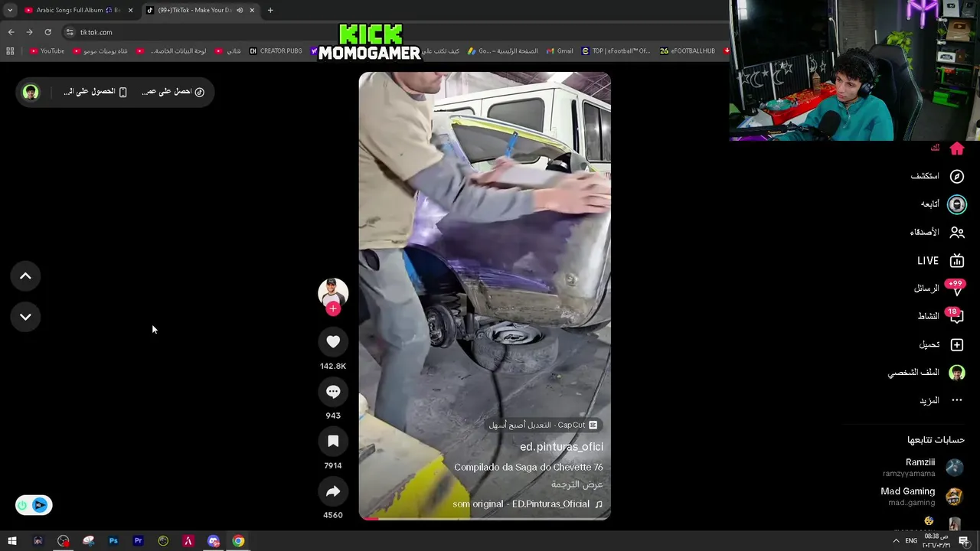980x551 pixels.
Task: Open the creator's profile avatar beside the video
Action: pos(333,292)
